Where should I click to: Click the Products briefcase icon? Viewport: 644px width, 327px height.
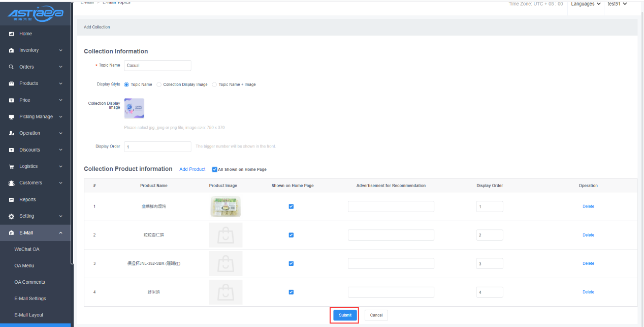(x=11, y=83)
